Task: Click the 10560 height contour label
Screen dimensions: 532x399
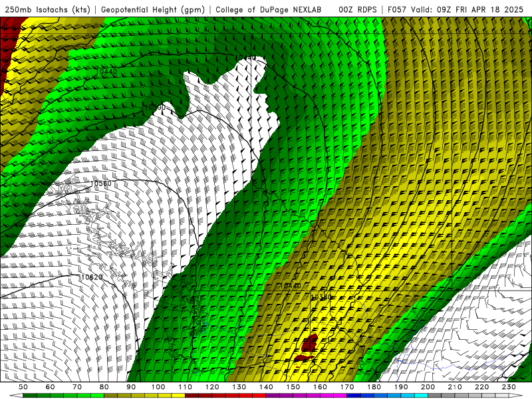Action: [x=101, y=184]
